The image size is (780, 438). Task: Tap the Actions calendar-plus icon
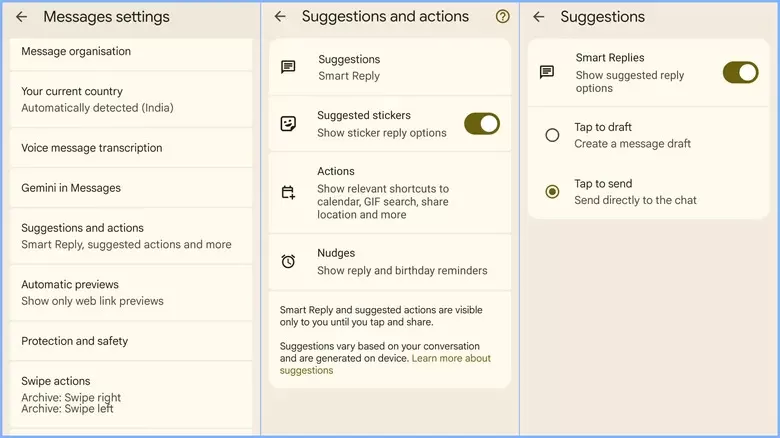tap(288, 192)
